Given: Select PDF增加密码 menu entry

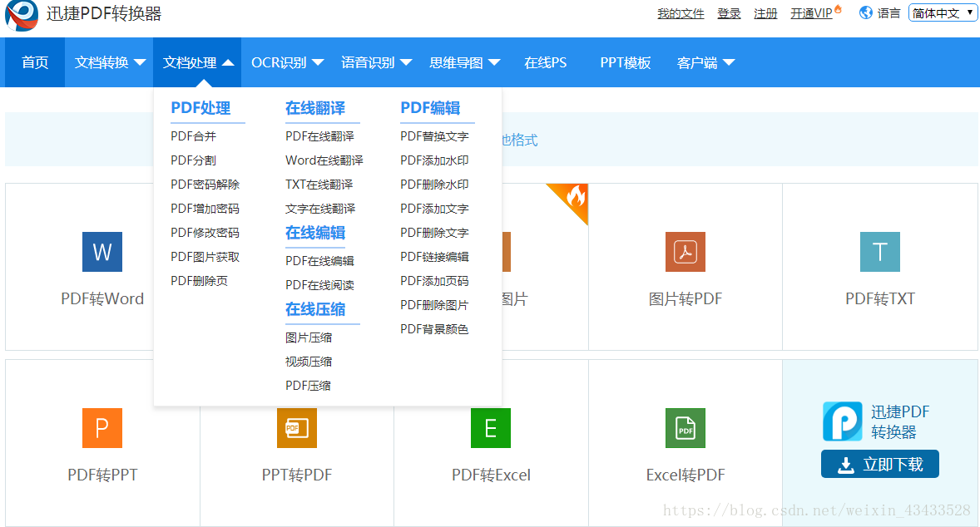Looking at the screenshot, I should pyautogui.click(x=205, y=209).
